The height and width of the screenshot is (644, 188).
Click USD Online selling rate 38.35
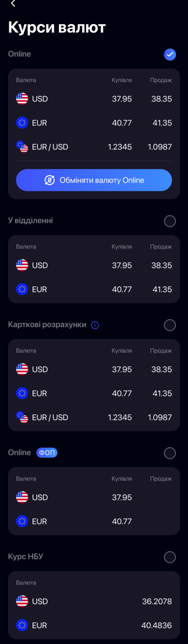162,99
